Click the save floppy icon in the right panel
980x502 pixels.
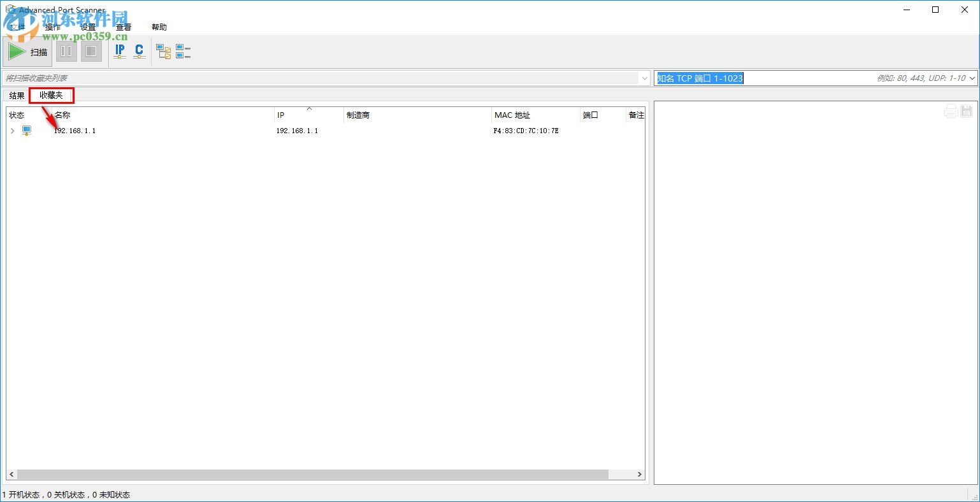[x=967, y=111]
